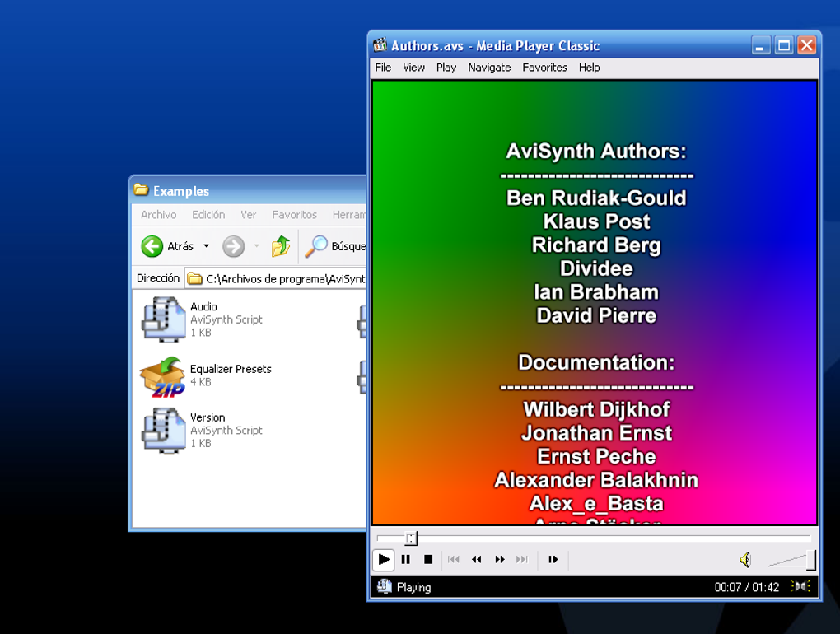Click Atrás back button in Examples window
The image size is (840, 634).
167,246
